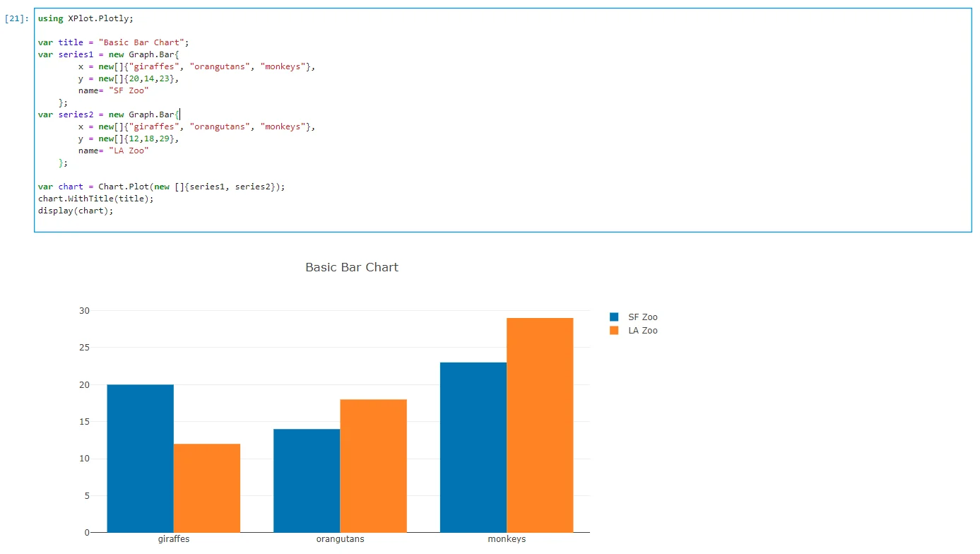
Task: Place cursor on display(chart) code line
Action: click(x=76, y=211)
